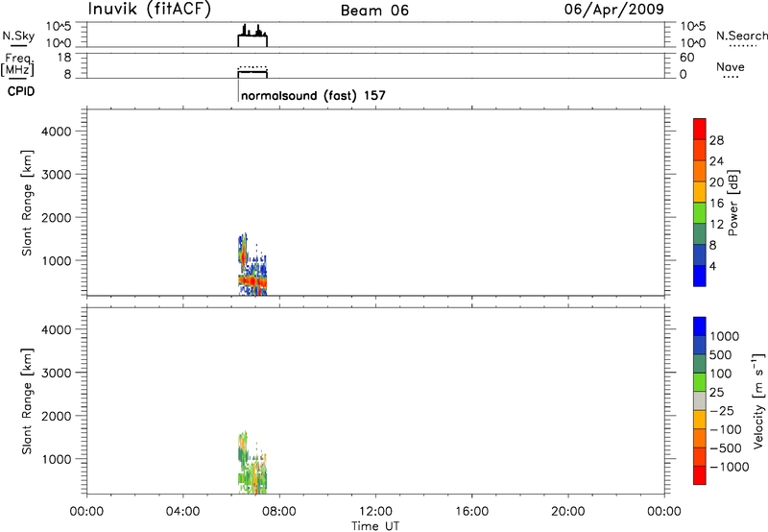768x532 pixels.
Task: Click the 'Inuvik (fitACF)' title text
Action: [150, 10]
